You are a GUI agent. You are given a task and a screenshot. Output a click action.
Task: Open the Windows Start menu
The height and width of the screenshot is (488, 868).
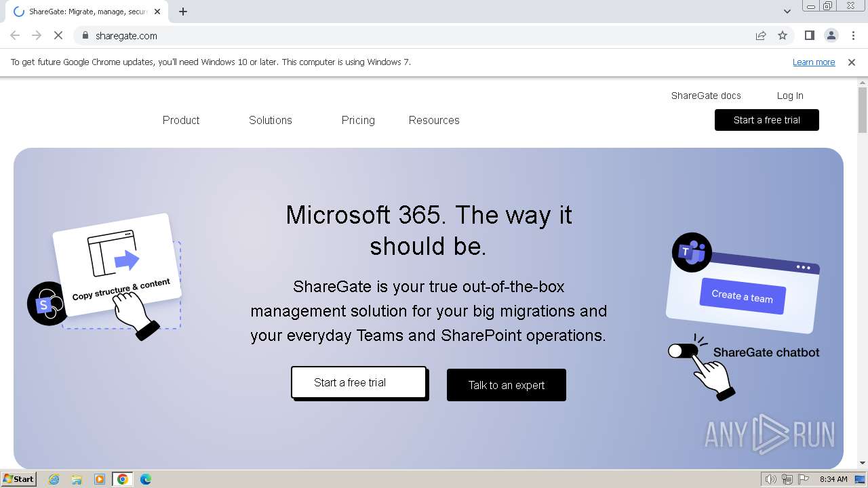(18, 479)
